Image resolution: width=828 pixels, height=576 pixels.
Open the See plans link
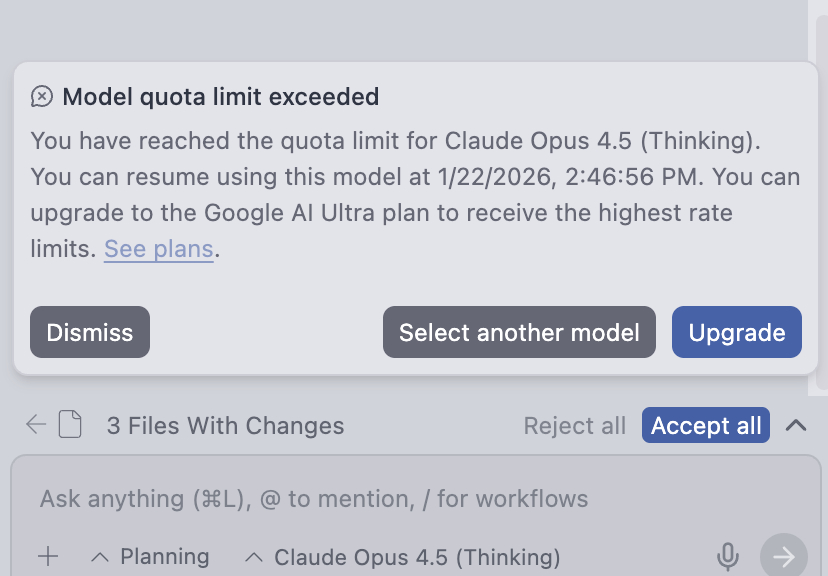pos(158,248)
